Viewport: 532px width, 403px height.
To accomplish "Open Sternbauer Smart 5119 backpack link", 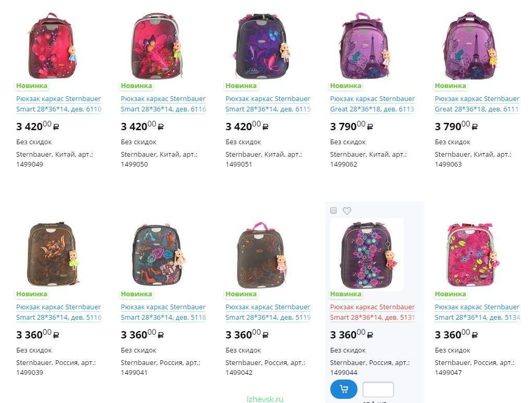I will 268,312.
